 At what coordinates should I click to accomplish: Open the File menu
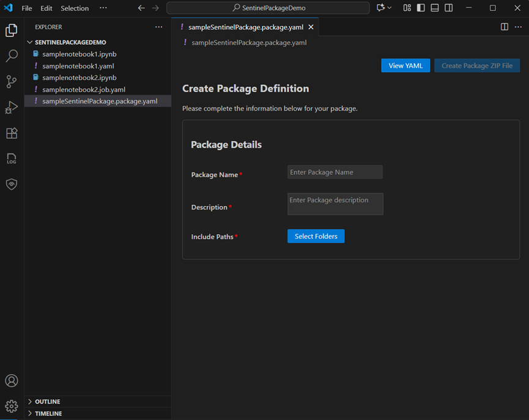click(x=27, y=8)
